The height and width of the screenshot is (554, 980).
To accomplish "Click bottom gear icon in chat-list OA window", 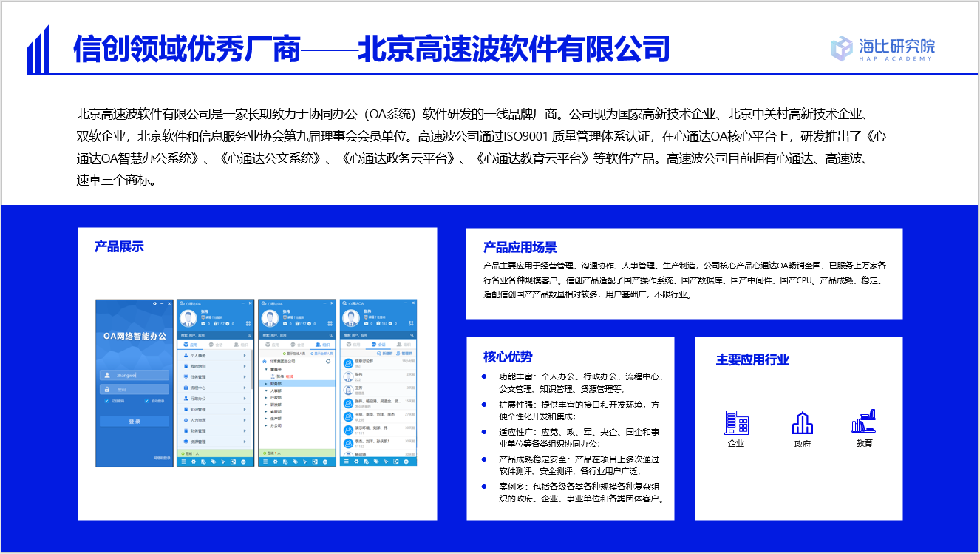I will pyautogui.click(x=356, y=462).
